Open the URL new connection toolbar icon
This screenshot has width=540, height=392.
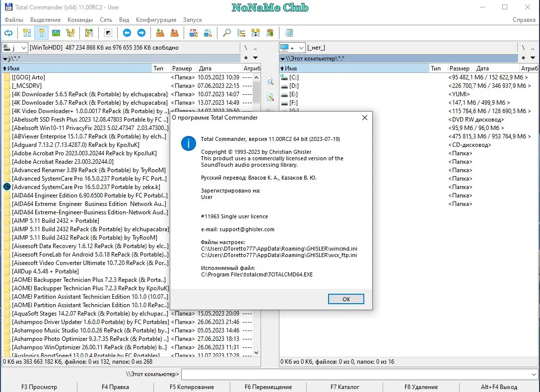point(207,33)
